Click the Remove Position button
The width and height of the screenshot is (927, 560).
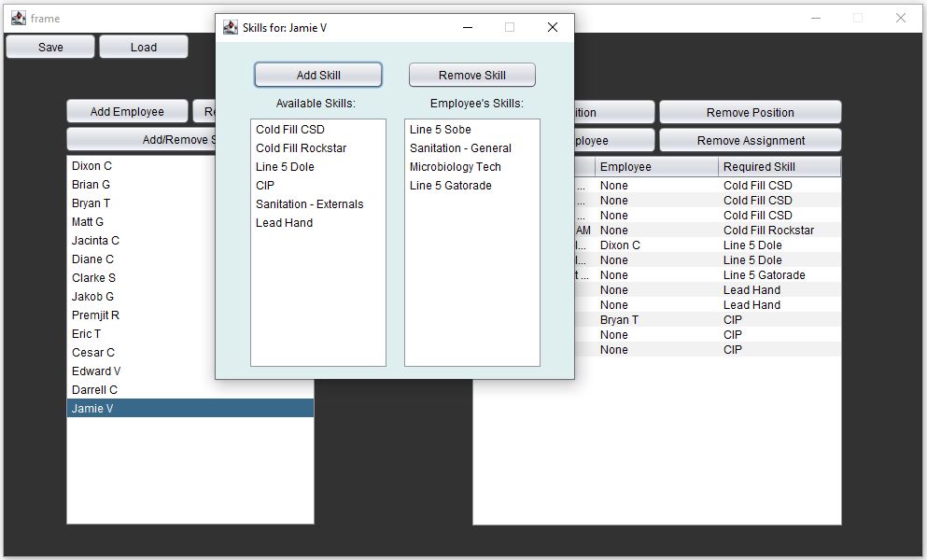click(750, 111)
